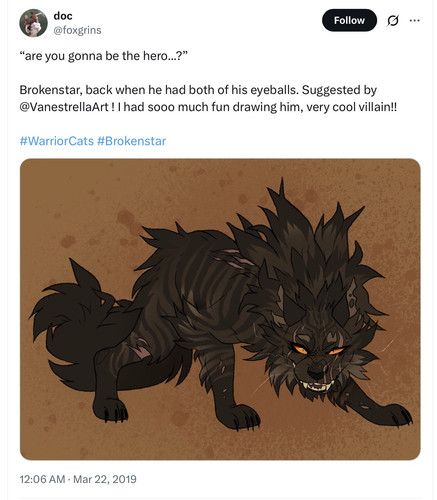Open the display name doc profile

click(x=63, y=15)
